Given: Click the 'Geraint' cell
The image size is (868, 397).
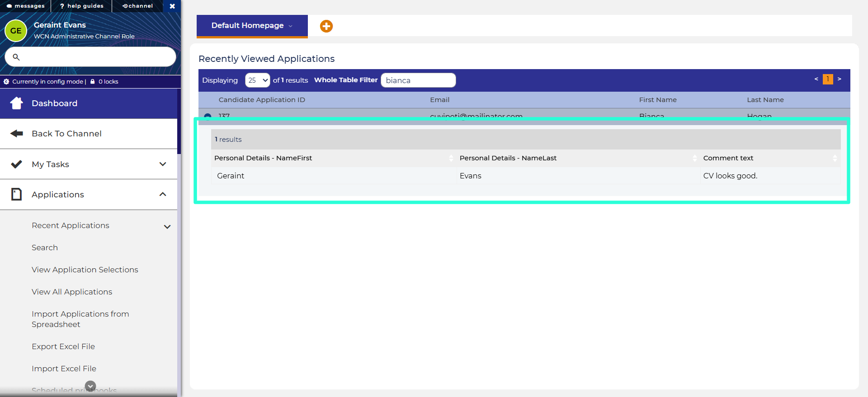Looking at the screenshot, I should tap(334, 176).
